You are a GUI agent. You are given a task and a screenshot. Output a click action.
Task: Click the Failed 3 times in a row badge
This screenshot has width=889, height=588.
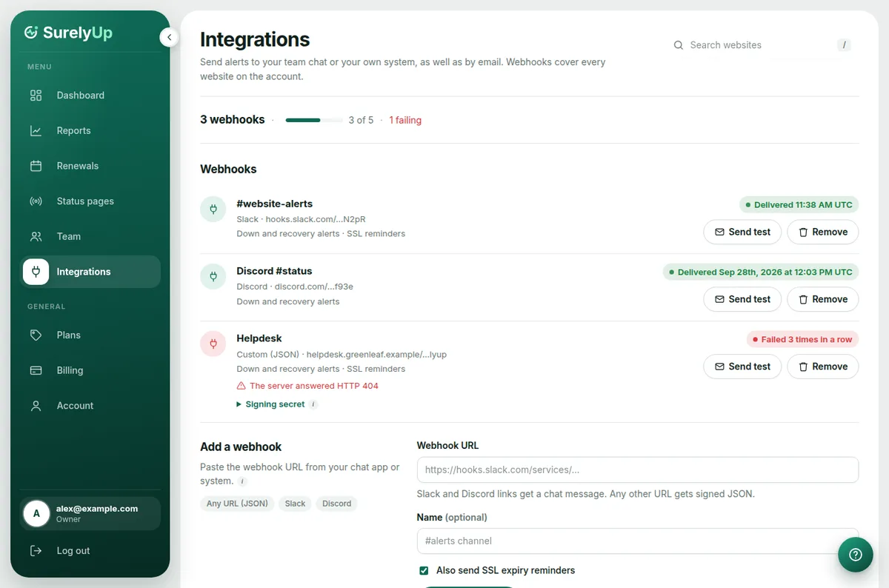802,339
